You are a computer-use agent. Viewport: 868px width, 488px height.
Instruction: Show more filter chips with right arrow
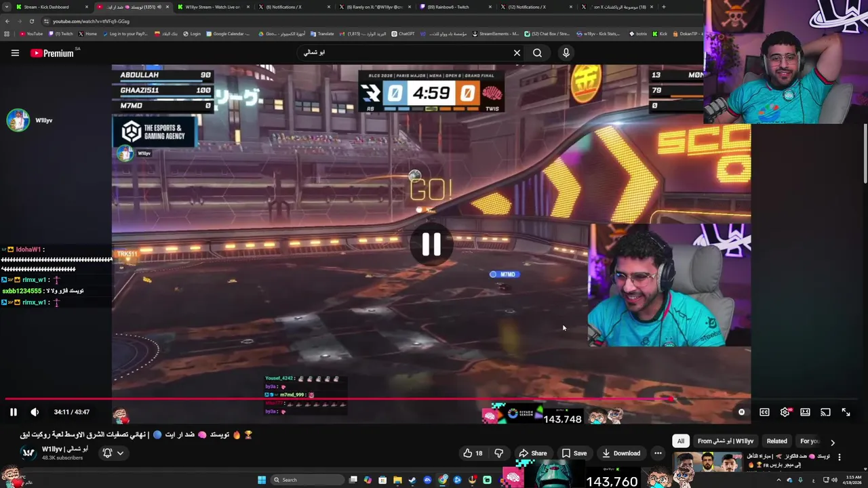pos(833,442)
